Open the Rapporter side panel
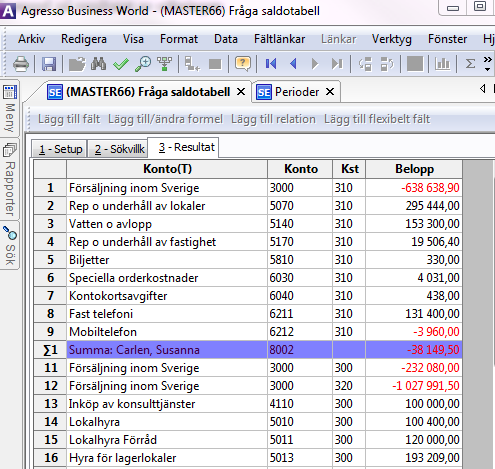 10,179
